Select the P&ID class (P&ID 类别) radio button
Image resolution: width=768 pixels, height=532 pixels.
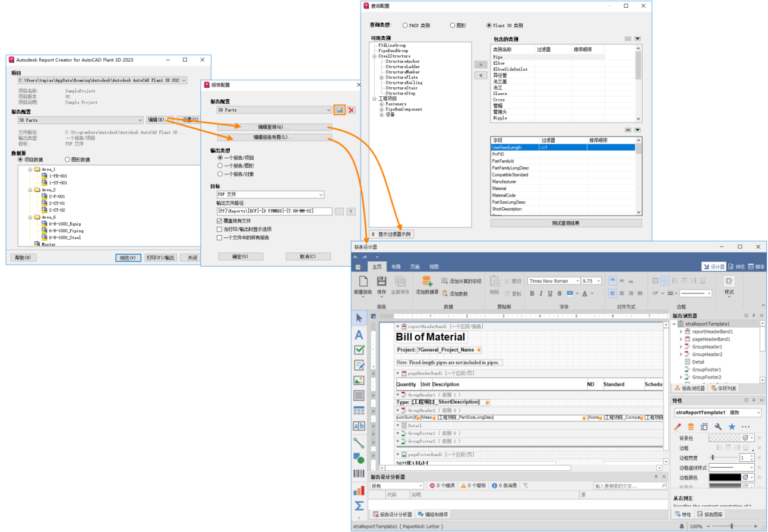(x=405, y=26)
